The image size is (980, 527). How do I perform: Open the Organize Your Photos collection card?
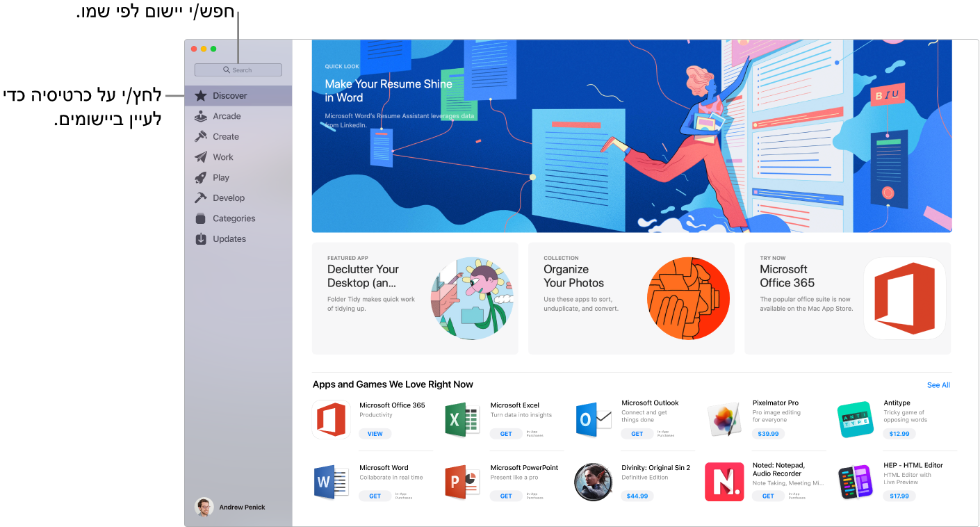[x=631, y=298]
